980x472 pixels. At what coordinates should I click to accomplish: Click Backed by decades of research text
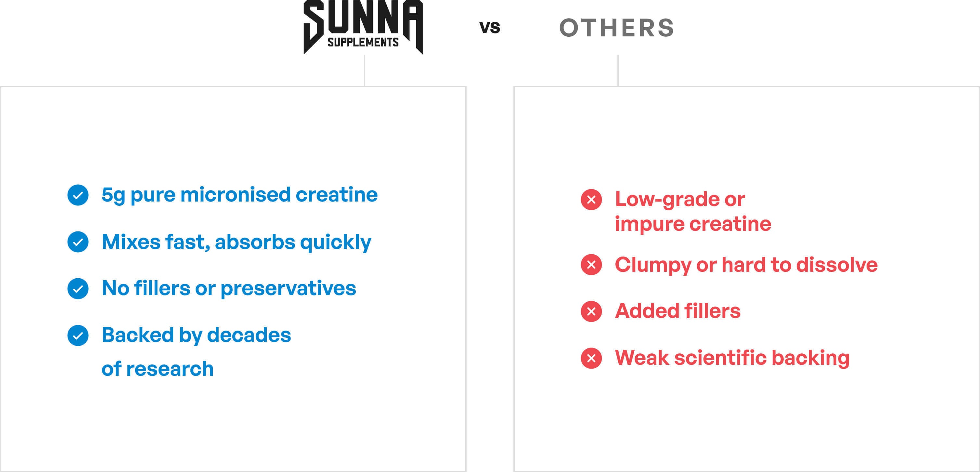tap(196, 351)
